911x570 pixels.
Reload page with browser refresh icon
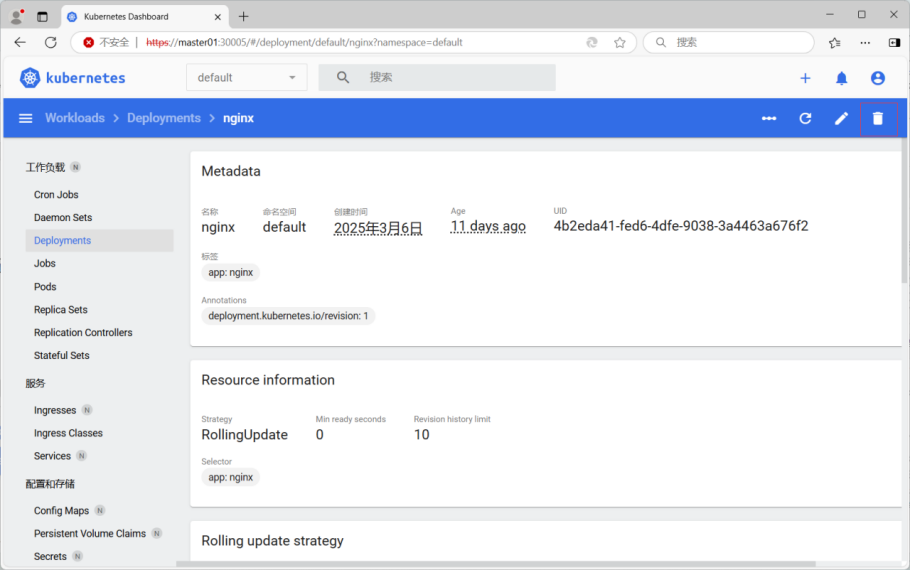[x=51, y=42]
